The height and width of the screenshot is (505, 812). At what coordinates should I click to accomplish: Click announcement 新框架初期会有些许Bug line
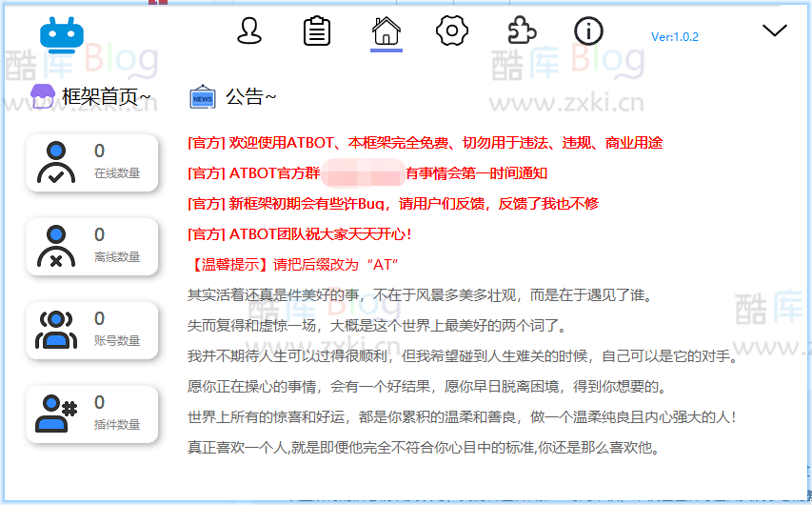click(393, 204)
